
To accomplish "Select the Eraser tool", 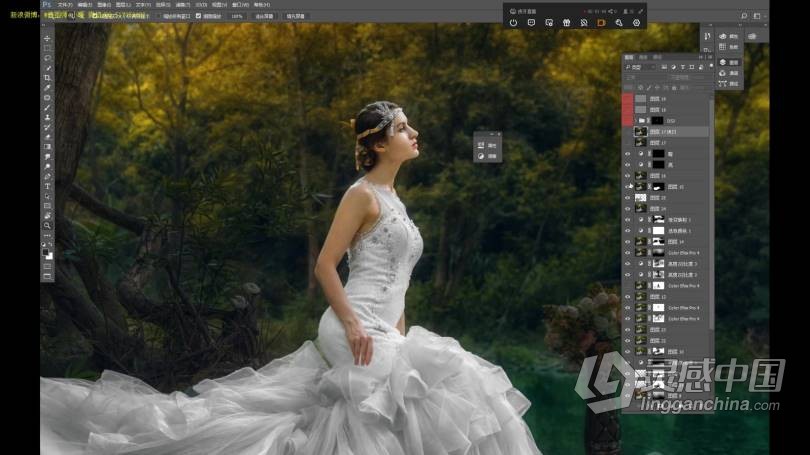I will coord(47,137).
